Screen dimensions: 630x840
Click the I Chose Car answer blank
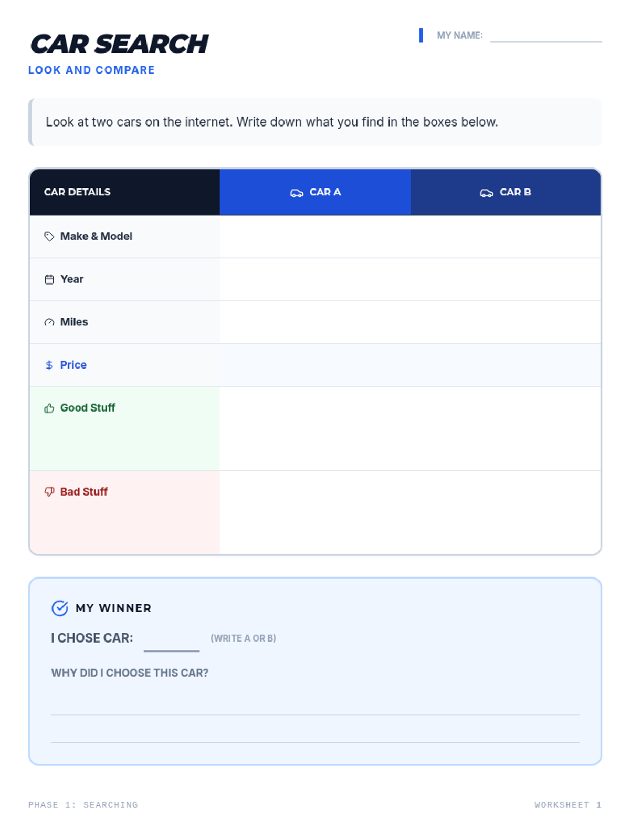click(x=172, y=640)
